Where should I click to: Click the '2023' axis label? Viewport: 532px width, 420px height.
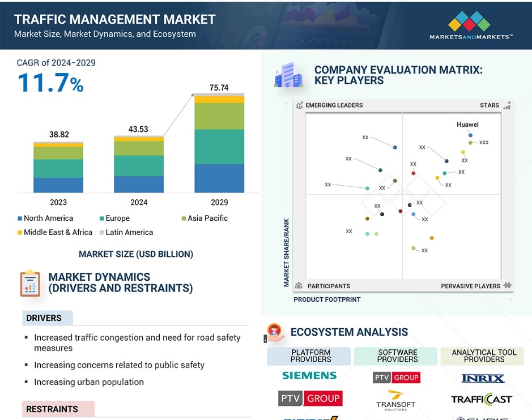tap(58, 203)
